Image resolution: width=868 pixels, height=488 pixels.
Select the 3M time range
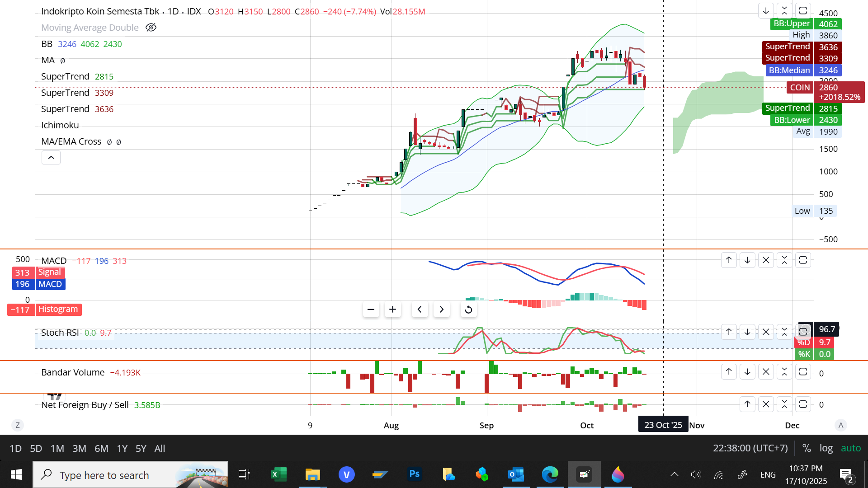pos(79,449)
